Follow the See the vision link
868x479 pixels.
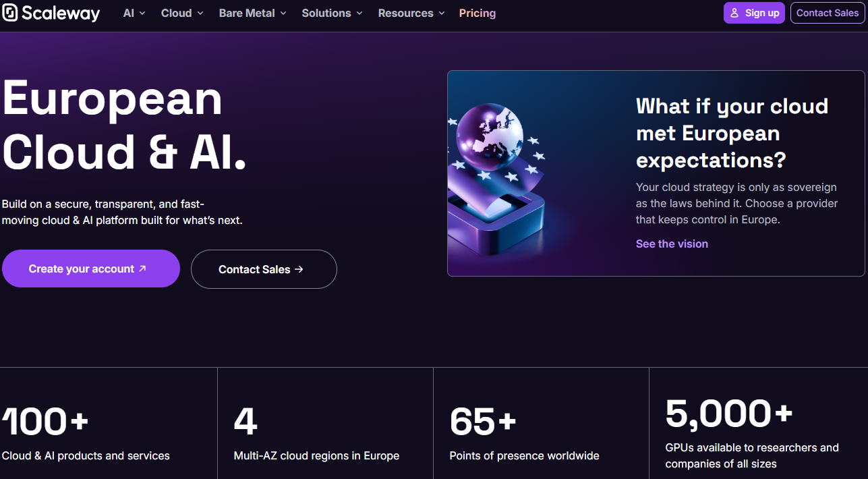pos(672,244)
